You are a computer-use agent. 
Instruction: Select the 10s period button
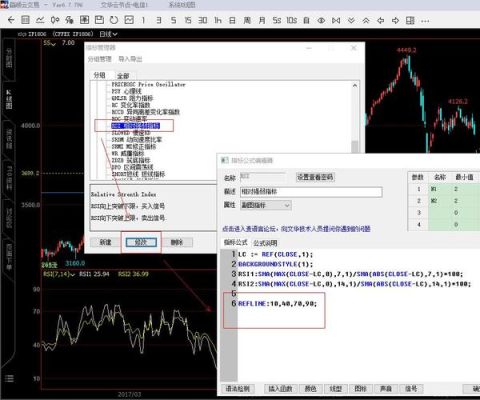[292, 20]
